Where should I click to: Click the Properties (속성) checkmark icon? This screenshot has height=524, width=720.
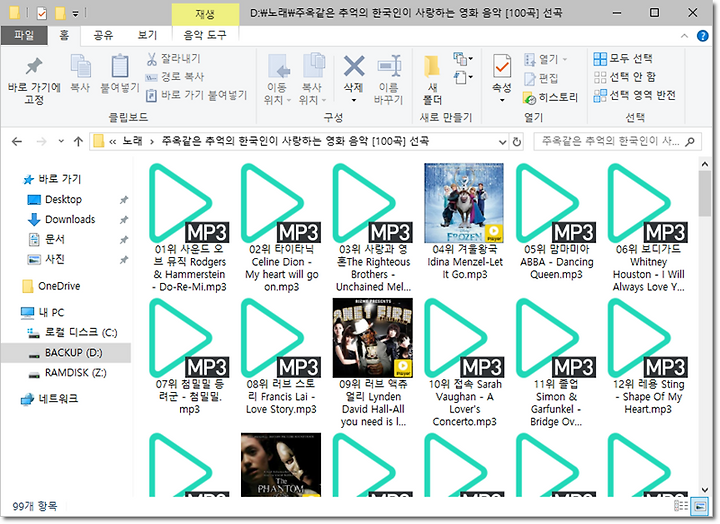click(502, 66)
